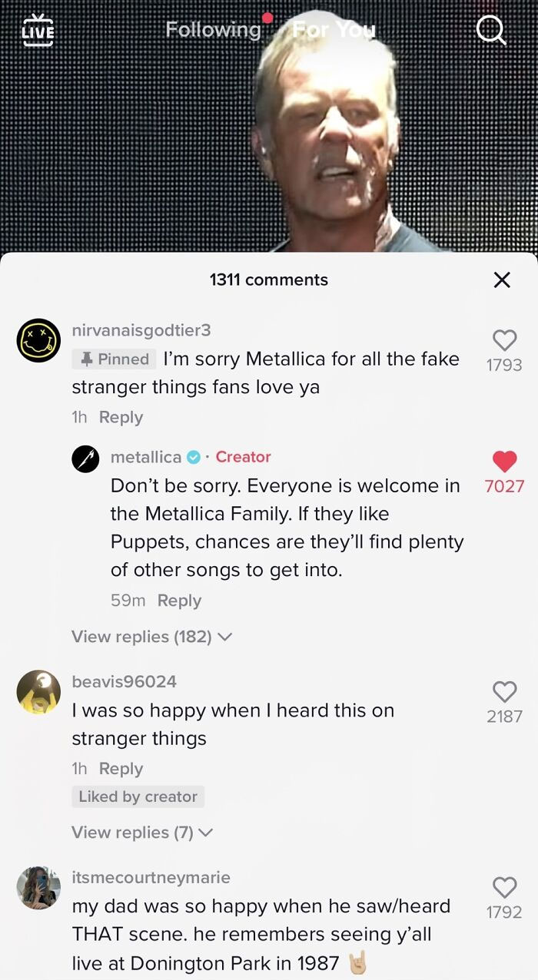Like itsmecourtneymarie's comment heart
Screen dimensions: 538x980
(x=503, y=888)
